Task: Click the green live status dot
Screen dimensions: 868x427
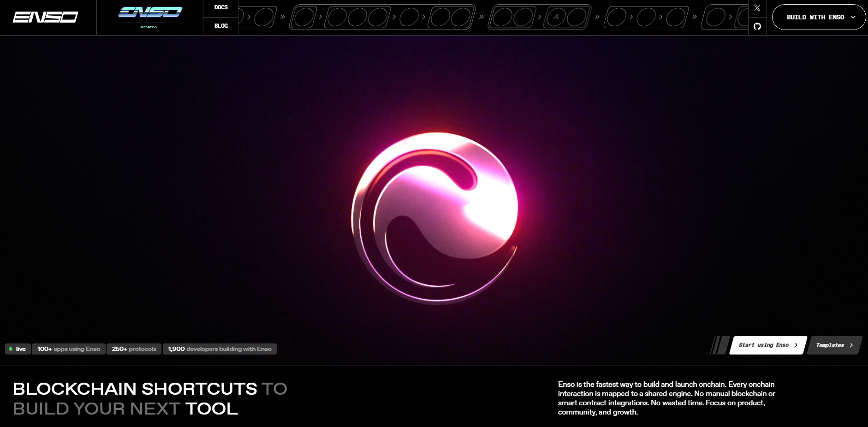Action: click(11, 349)
